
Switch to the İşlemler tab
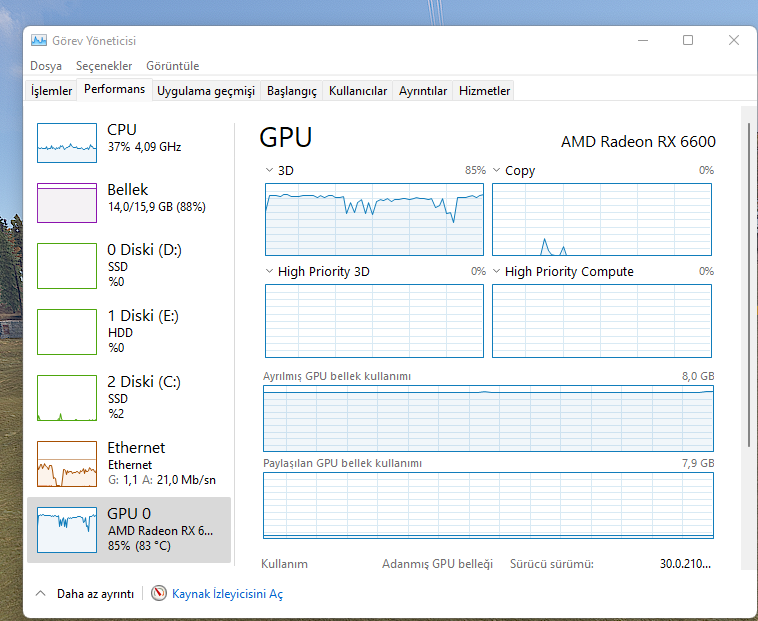pos(51,91)
